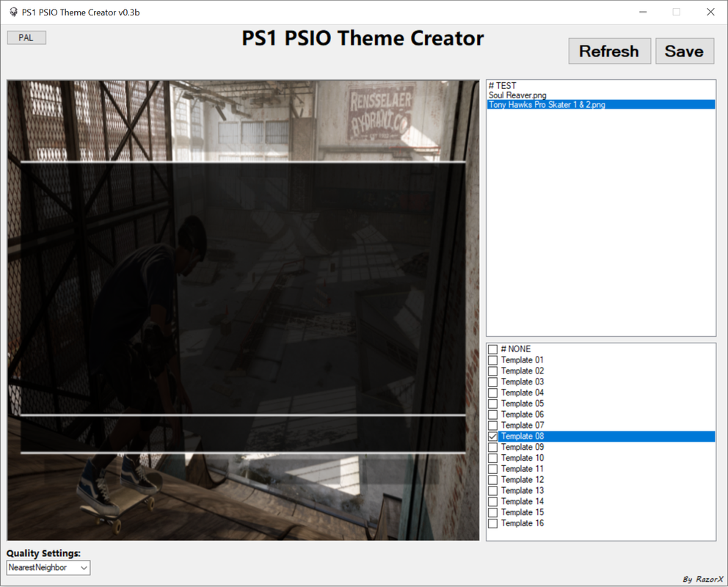Close the PSIO Theme Creator window

[710, 12]
